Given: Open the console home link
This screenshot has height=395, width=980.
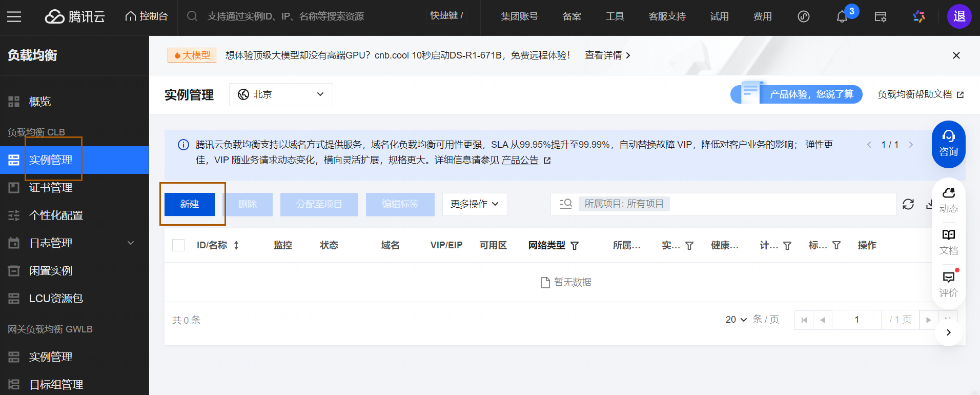Looking at the screenshot, I should click(x=147, y=16).
